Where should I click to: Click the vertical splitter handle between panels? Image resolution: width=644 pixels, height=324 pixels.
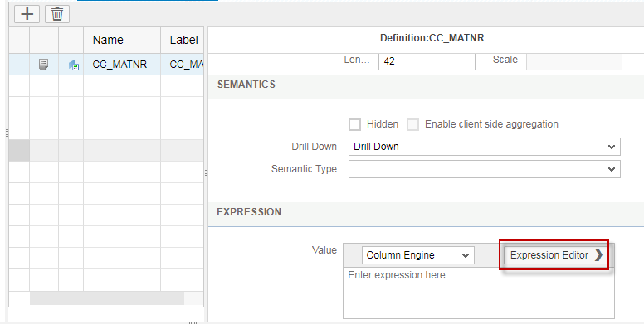(206, 174)
